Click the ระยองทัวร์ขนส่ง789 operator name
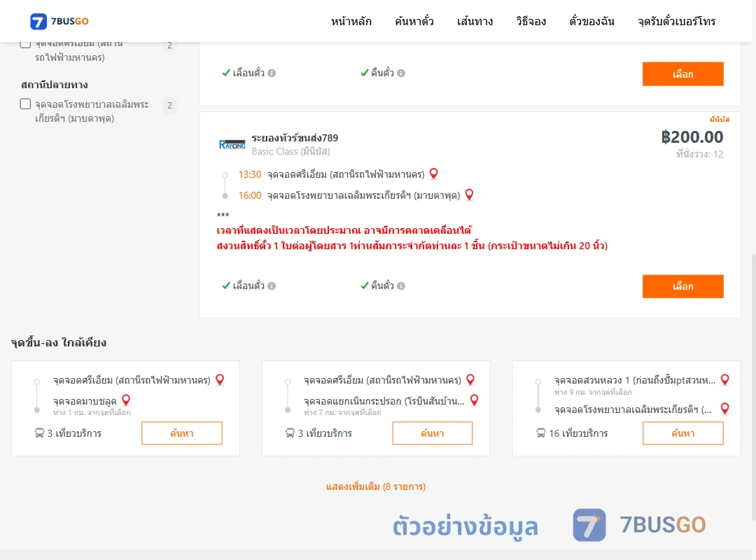Viewport: 756px width, 560px height. pos(295,138)
